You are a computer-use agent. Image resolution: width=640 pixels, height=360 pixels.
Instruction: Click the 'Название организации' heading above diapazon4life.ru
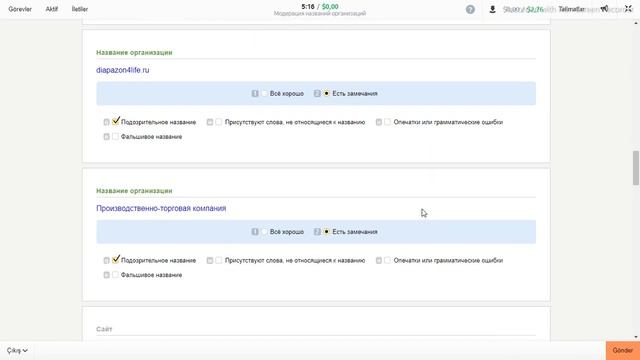pos(134,53)
